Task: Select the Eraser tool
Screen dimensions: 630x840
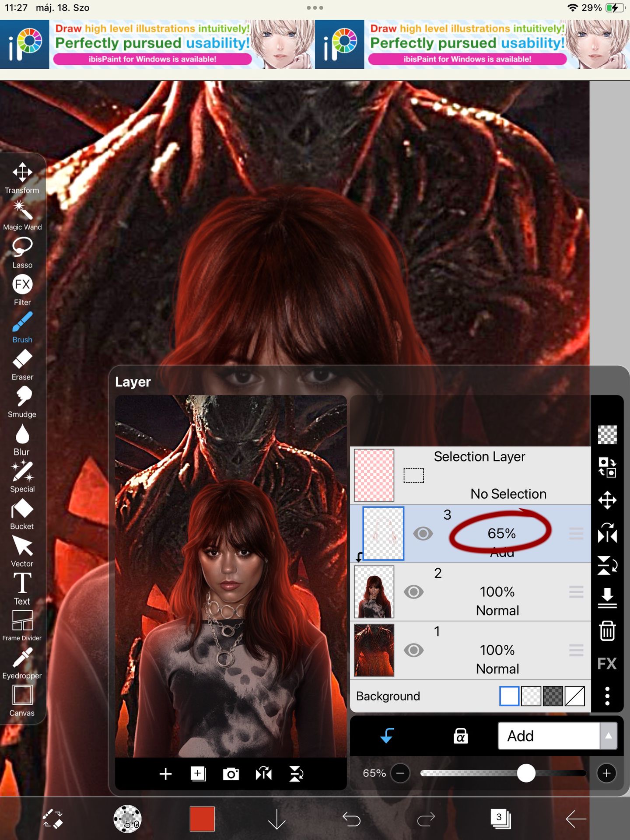Action: pos(22,364)
